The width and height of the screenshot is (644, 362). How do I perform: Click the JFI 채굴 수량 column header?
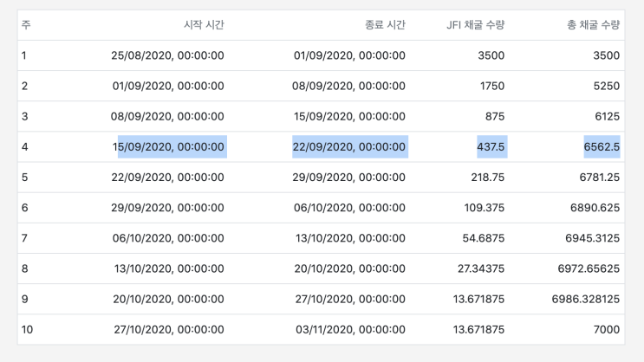click(475, 25)
